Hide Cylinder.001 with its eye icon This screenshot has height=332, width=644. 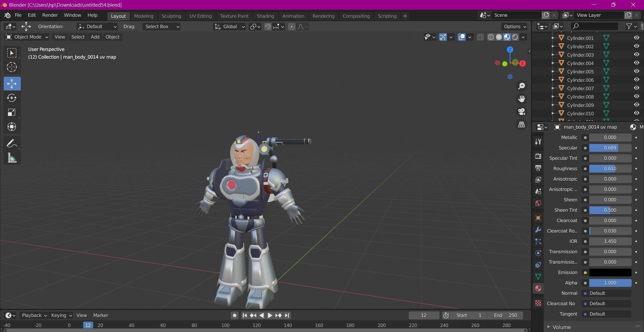click(x=636, y=38)
